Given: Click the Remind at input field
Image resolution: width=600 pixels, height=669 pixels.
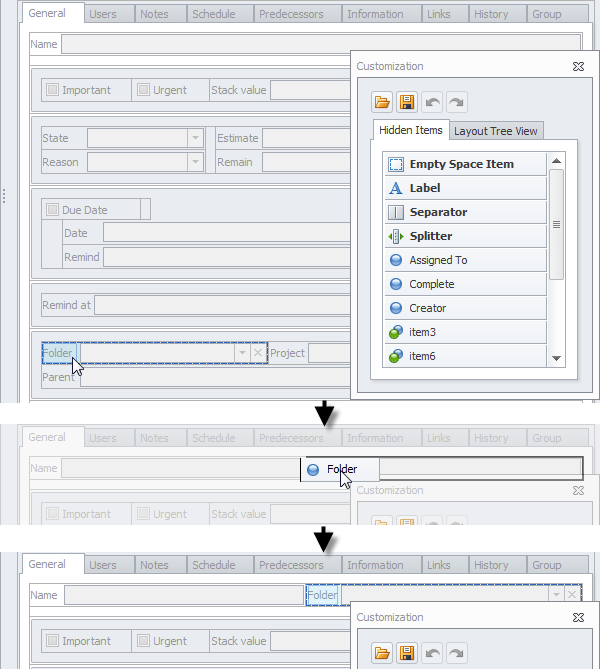Looking at the screenshot, I should click(222, 305).
